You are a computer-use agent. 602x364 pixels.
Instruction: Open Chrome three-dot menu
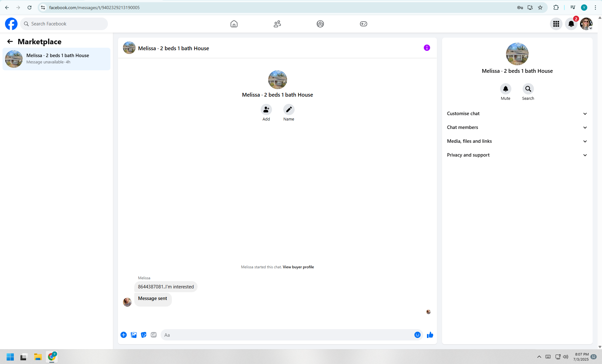[595, 8]
